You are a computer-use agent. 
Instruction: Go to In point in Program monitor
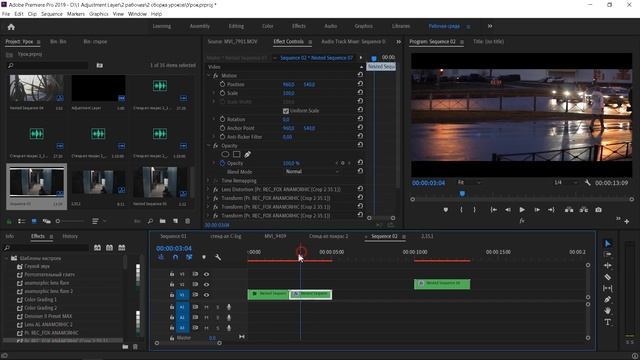[x=494, y=210]
